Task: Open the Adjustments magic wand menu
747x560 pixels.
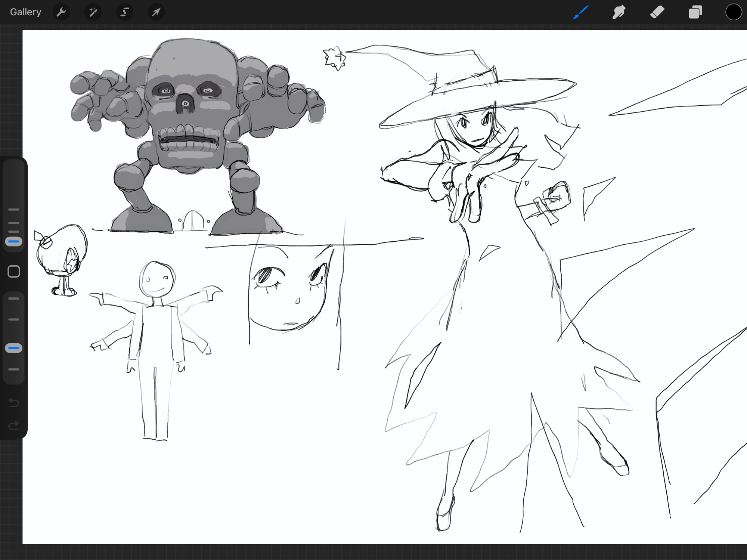Action: (x=93, y=12)
